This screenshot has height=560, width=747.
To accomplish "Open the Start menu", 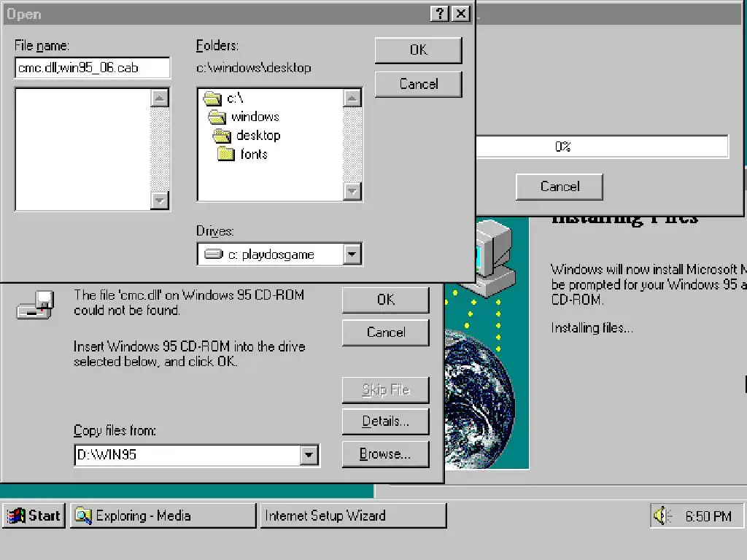I will click(34, 516).
